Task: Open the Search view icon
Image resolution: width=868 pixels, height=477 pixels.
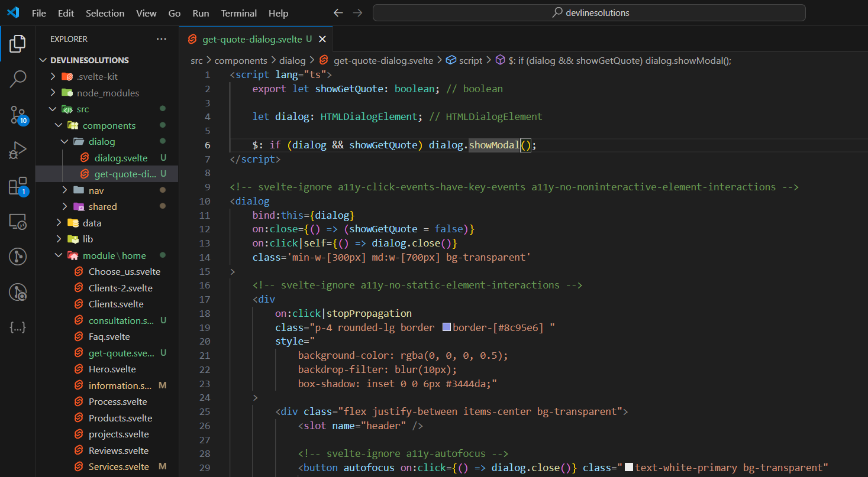Action: tap(18, 79)
